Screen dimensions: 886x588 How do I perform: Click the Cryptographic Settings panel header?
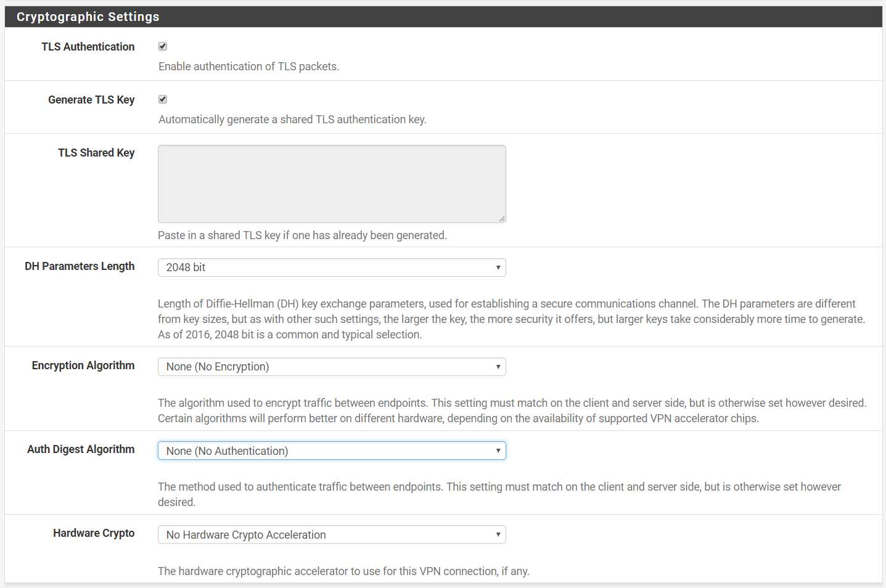click(x=443, y=17)
